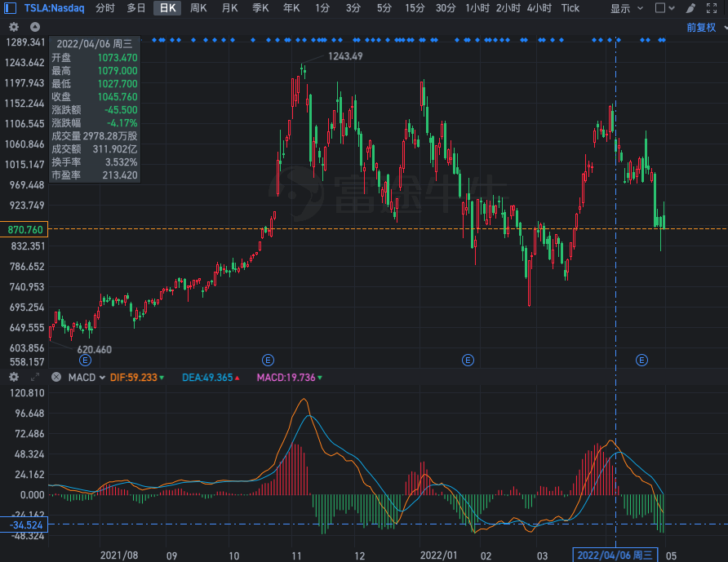This screenshot has height=562, width=728.
Task: Click the 开盘 1073.470 value in tooltip
Action: click(x=118, y=58)
